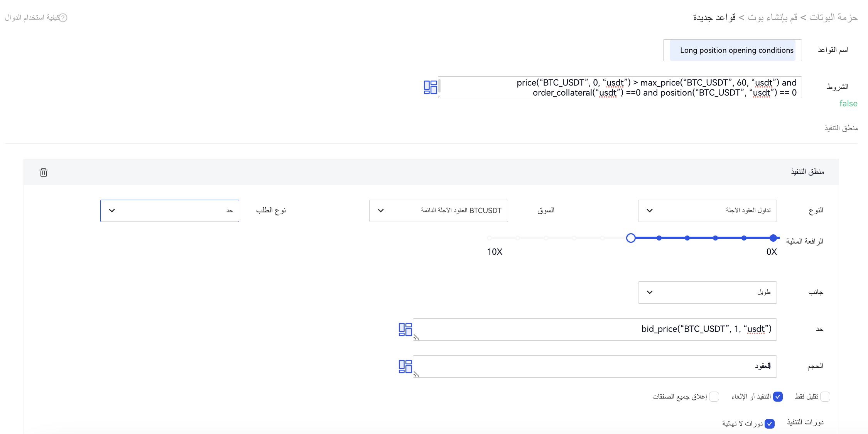Uncheck the fill or kill checkbox

(778, 397)
